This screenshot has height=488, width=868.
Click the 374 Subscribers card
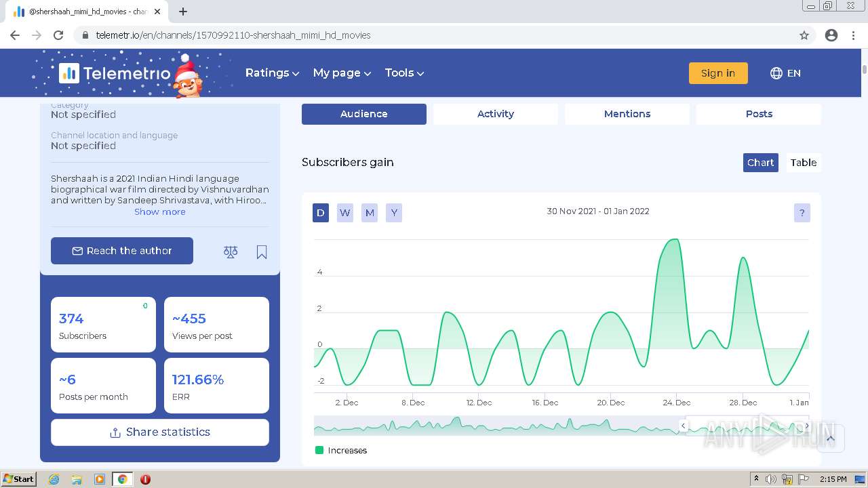103,325
